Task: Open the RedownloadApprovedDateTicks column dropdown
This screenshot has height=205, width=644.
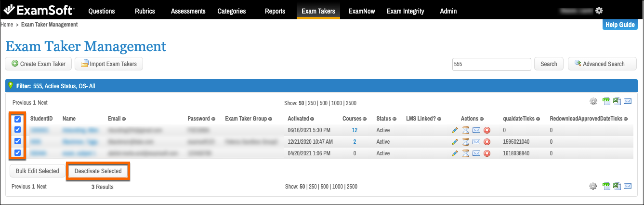Action: pos(626,119)
